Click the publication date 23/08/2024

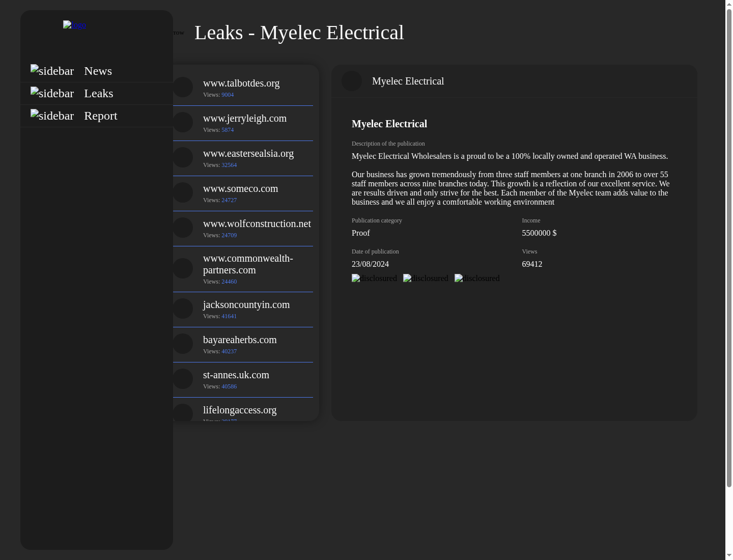point(370,264)
